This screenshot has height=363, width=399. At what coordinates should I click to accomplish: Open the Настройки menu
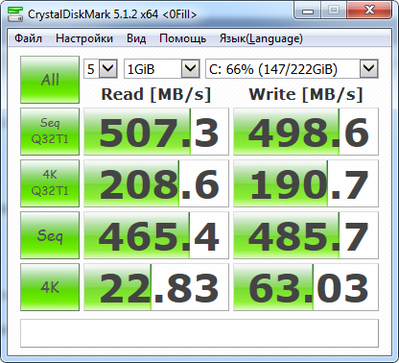click(x=84, y=39)
